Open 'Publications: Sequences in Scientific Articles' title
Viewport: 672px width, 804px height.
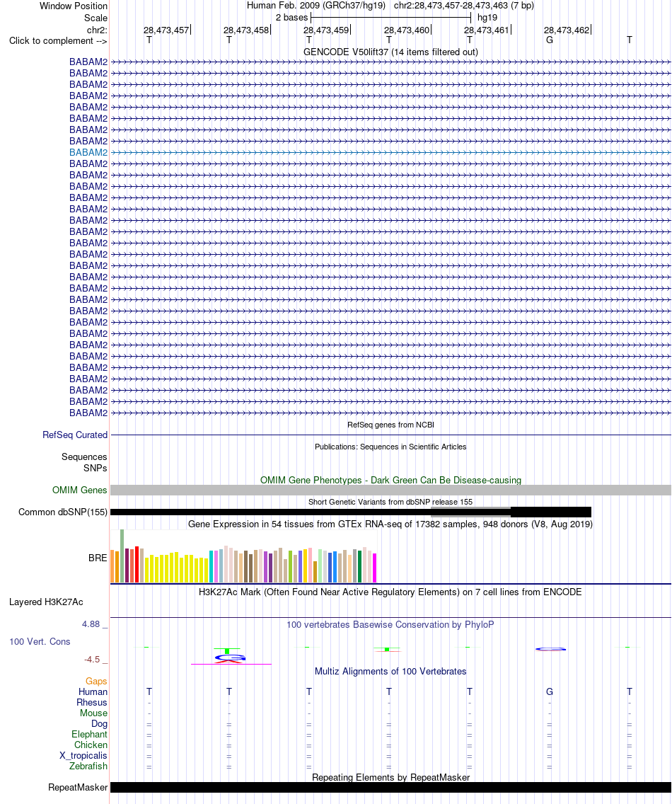click(x=390, y=447)
